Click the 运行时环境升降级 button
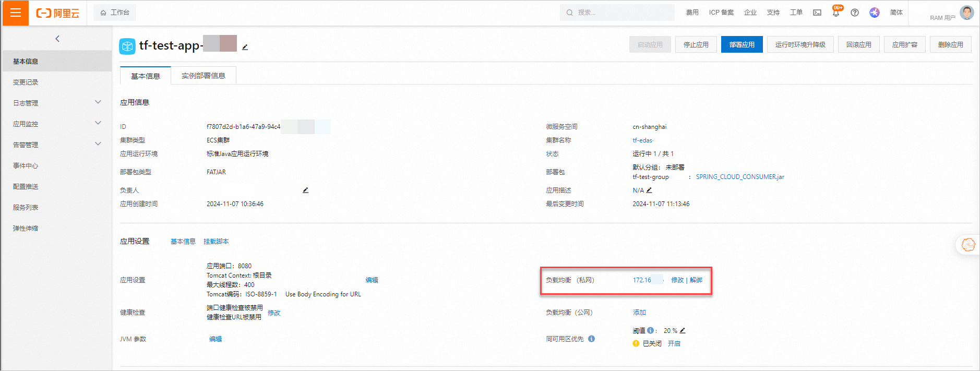Screen dimensions: 980x371 [x=800, y=44]
